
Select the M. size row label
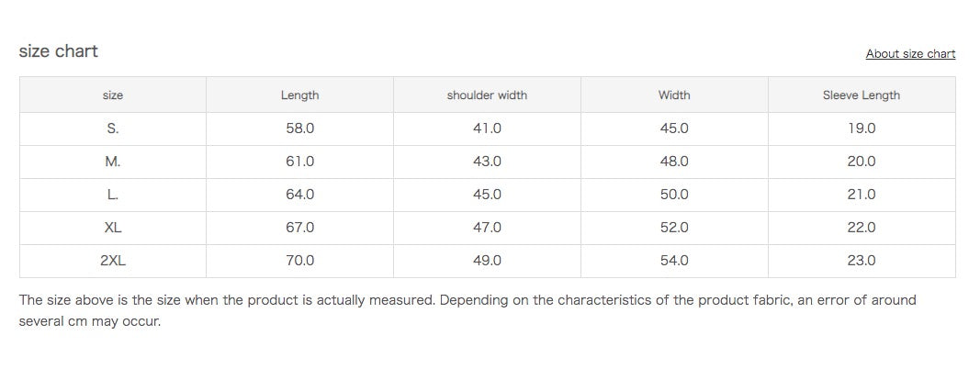(x=113, y=162)
